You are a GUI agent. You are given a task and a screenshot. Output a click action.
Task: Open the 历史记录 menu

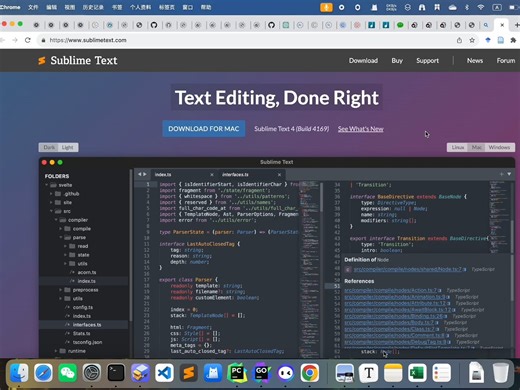93,7
